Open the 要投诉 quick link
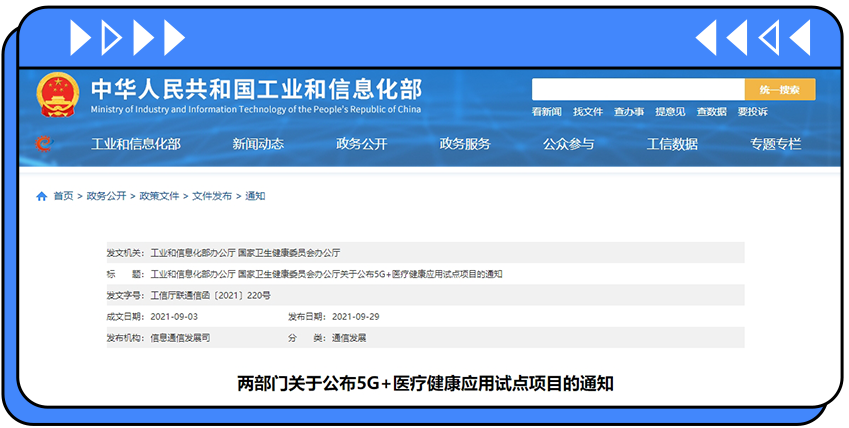This screenshot has height=428, width=849. tap(753, 112)
